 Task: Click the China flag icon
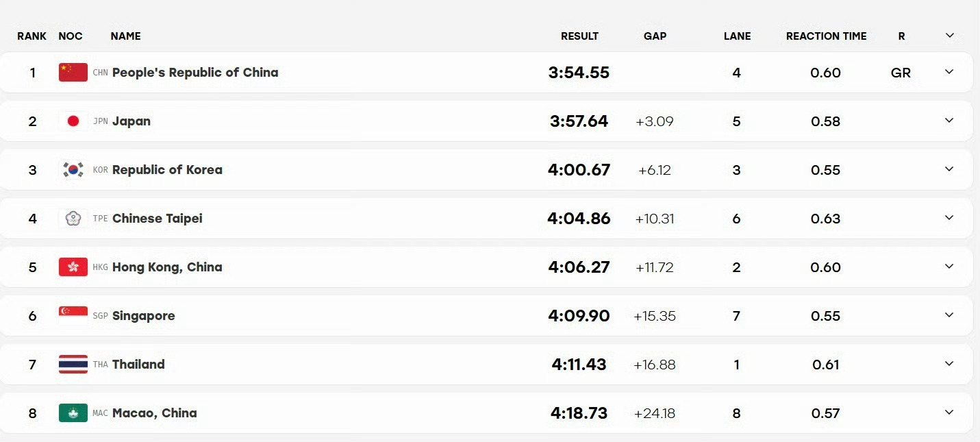pos(73,73)
